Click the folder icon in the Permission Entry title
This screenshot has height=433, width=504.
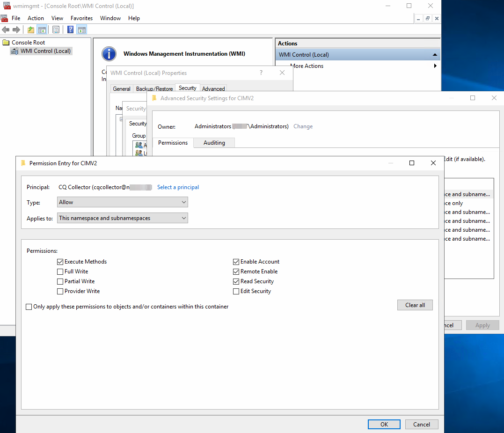[x=23, y=163]
